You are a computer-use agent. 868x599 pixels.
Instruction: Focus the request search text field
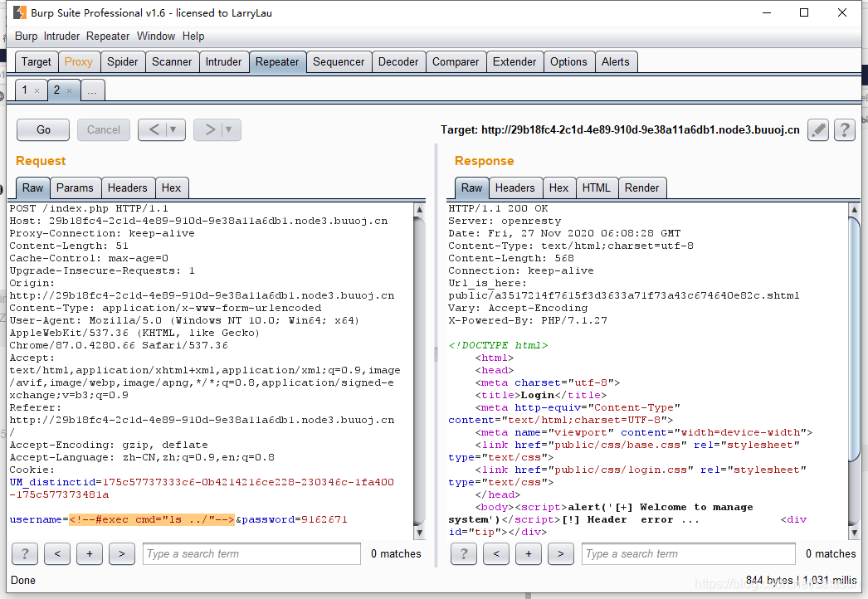click(252, 553)
